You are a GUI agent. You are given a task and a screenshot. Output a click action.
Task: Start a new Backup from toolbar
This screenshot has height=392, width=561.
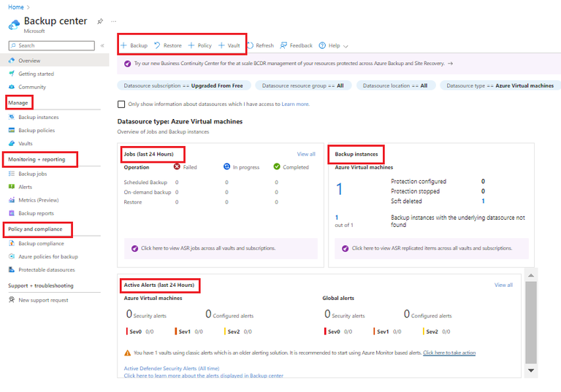[x=134, y=45]
